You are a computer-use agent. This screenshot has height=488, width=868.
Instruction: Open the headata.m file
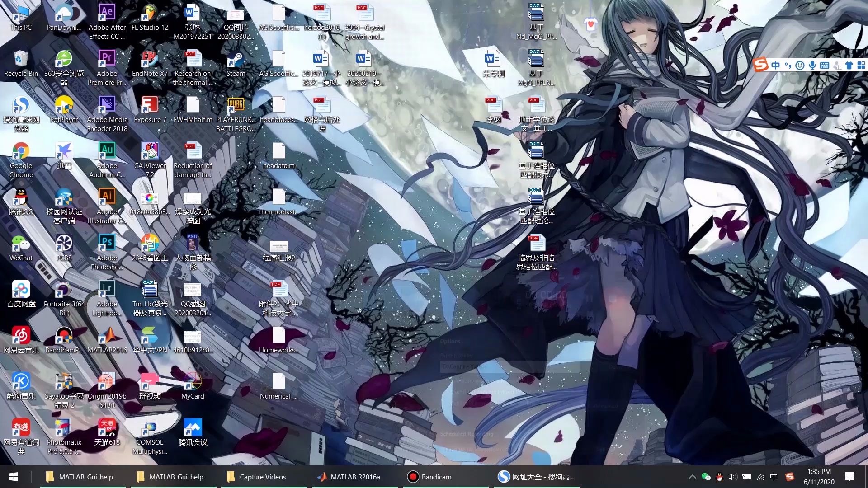tap(278, 156)
